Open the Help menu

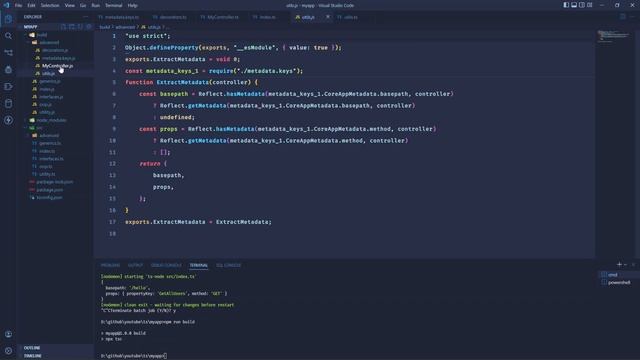tap(132, 5)
